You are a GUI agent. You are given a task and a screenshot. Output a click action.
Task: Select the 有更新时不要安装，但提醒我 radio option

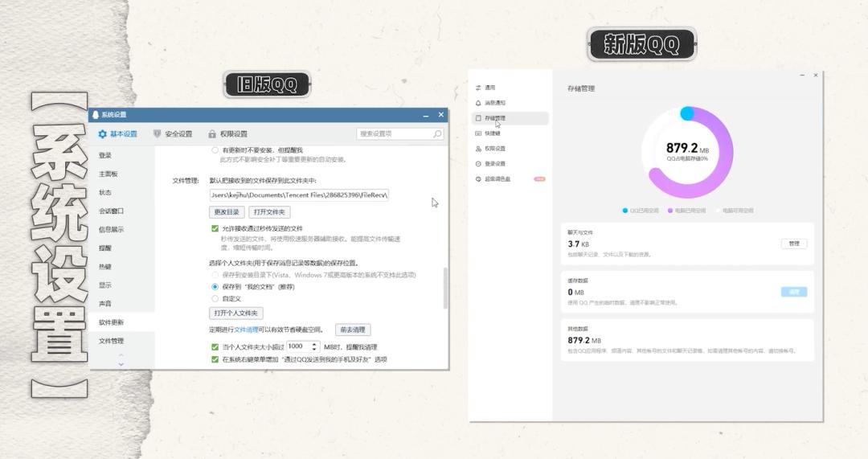click(215, 150)
